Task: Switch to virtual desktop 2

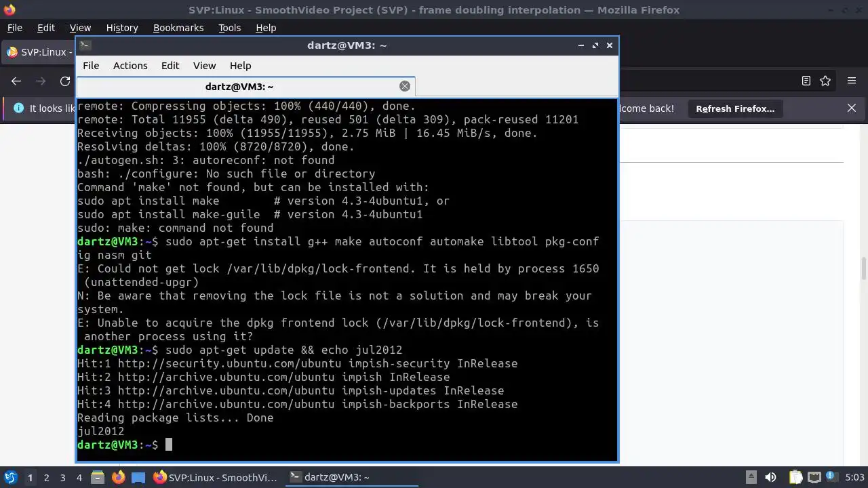Action: (x=46, y=477)
